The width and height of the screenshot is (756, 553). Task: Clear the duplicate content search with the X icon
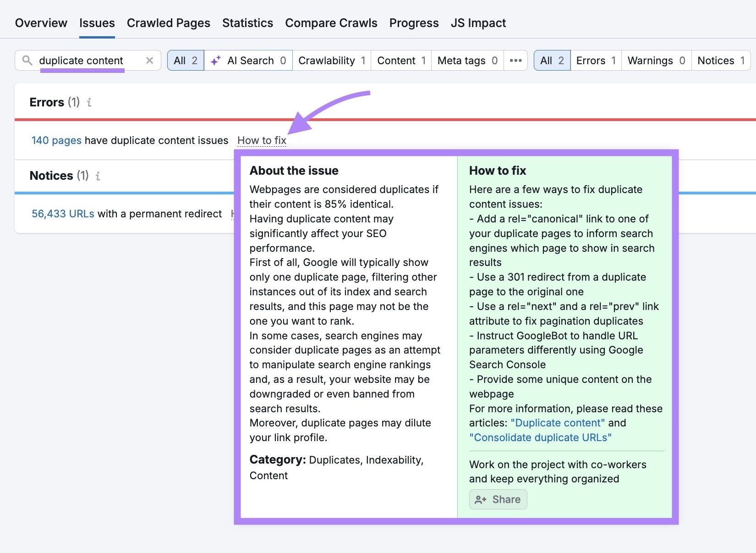pos(149,60)
